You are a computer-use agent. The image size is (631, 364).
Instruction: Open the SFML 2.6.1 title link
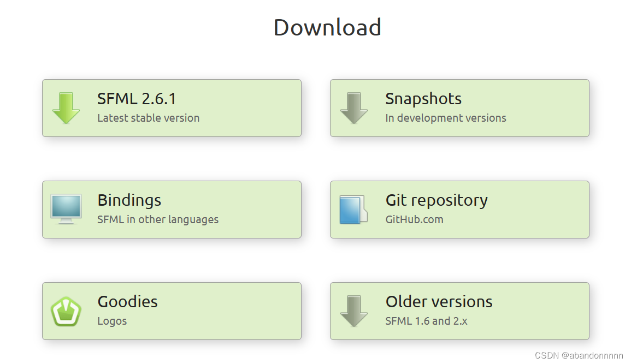click(137, 99)
